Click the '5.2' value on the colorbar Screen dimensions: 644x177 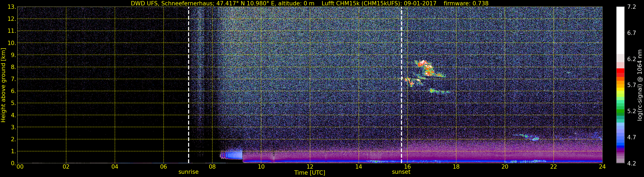(x=632, y=111)
